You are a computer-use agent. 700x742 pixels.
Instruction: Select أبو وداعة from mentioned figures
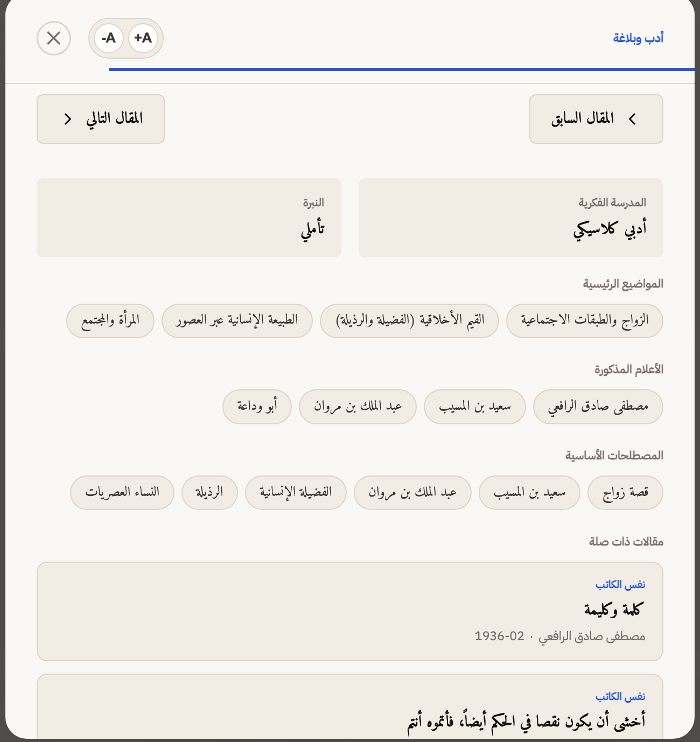pyautogui.click(x=257, y=407)
